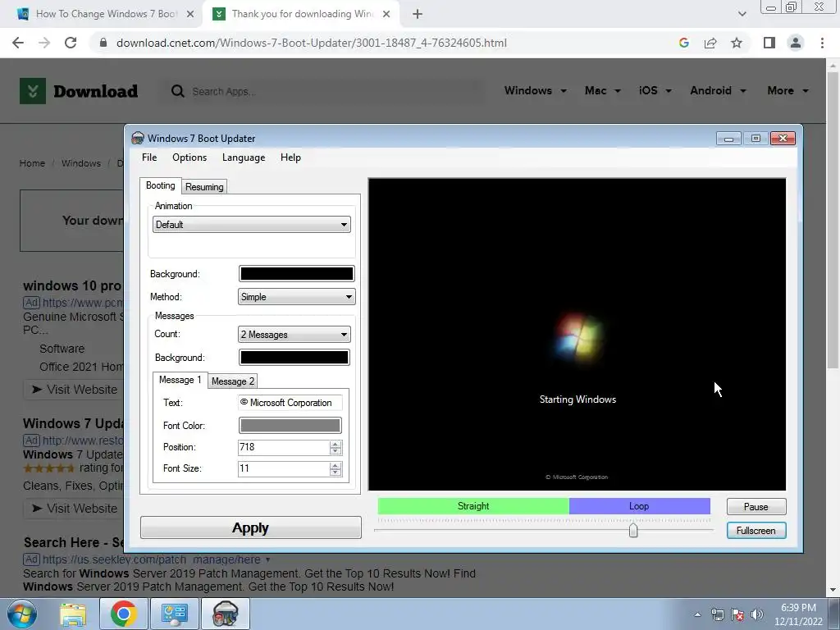Open the File menu in Boot Updater
The width and height of the screenshot is (840, 630).
[x=149, y=157]
